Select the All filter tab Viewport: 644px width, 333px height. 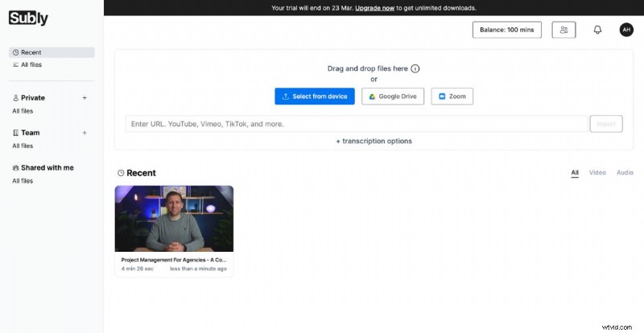click(575, 172)
